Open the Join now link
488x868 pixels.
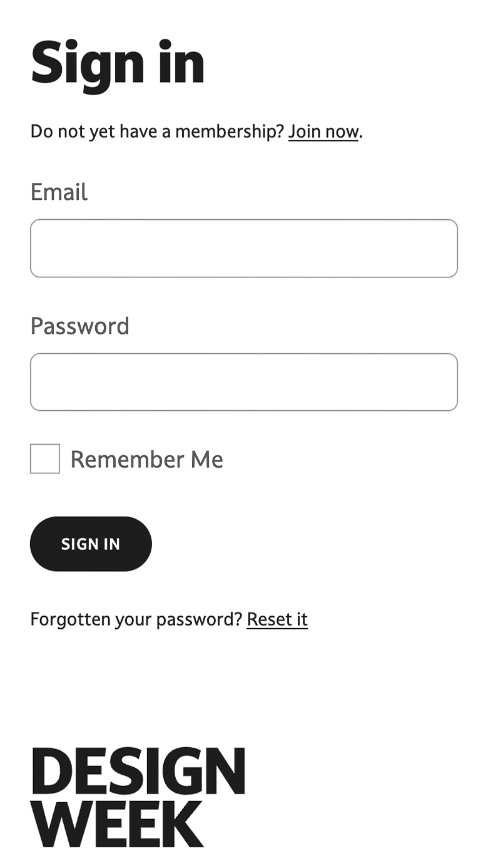pyautogui.click(x=323, y=132)
